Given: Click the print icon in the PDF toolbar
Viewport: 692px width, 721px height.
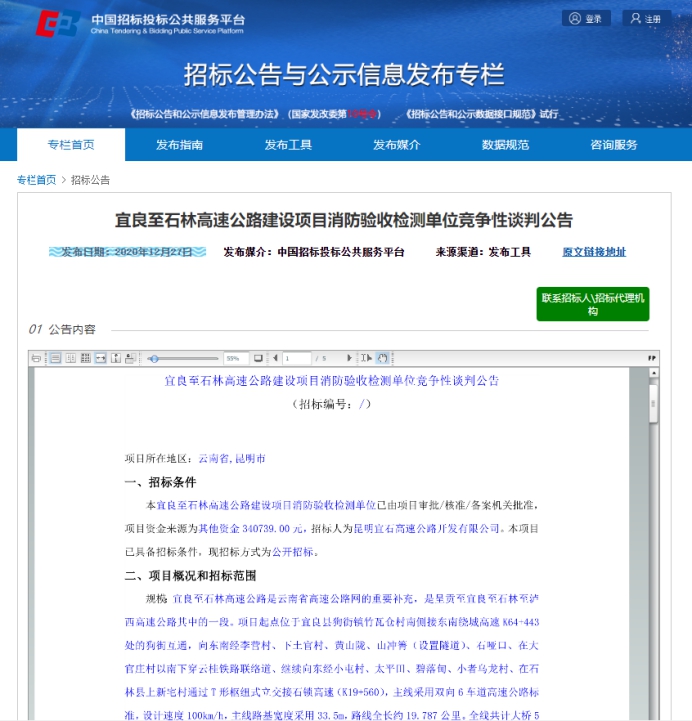Looking at the screenshot, I should click(36, 358).
